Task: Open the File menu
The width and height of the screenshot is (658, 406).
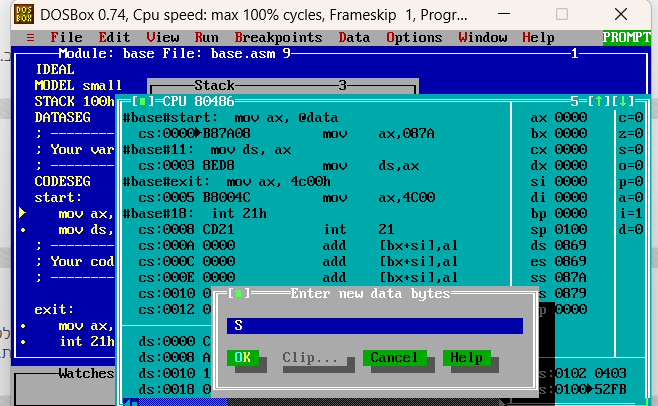Action: 66,38
